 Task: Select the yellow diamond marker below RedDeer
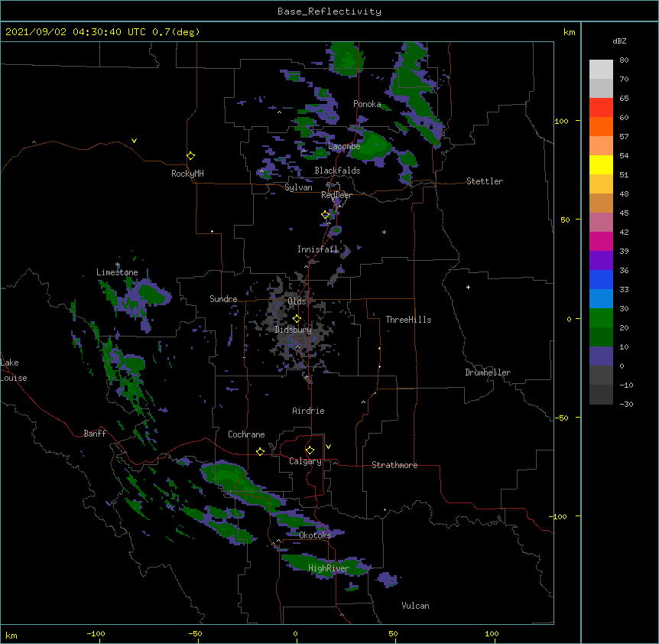(x=326, y=215)
